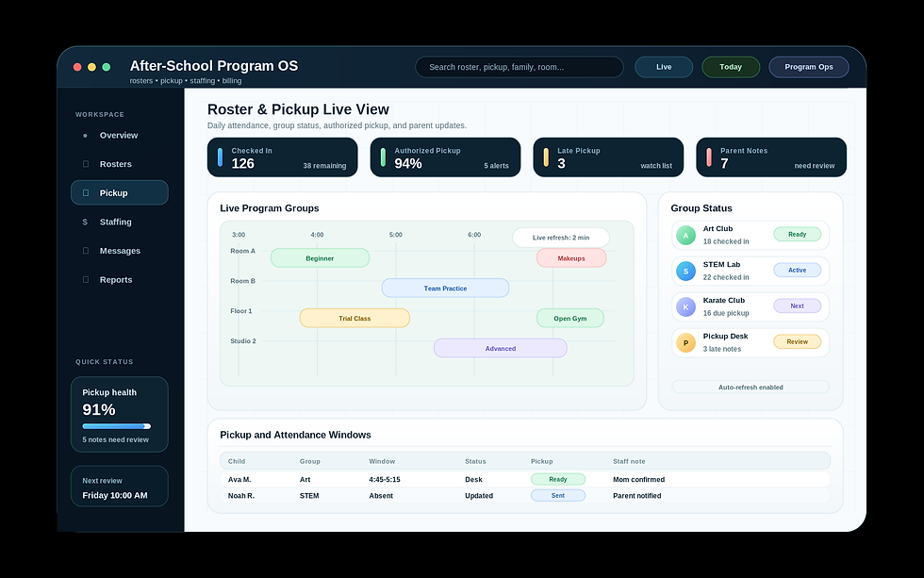Click the 4:45-5:15 window cell
The width and height of the screenshot is (924, 578).
[385, 480]
